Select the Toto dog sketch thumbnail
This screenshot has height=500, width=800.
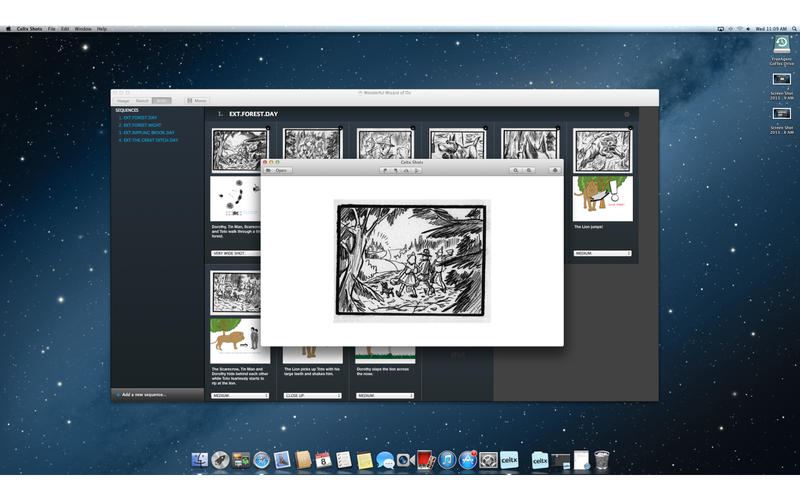click(x=458, y=143)
